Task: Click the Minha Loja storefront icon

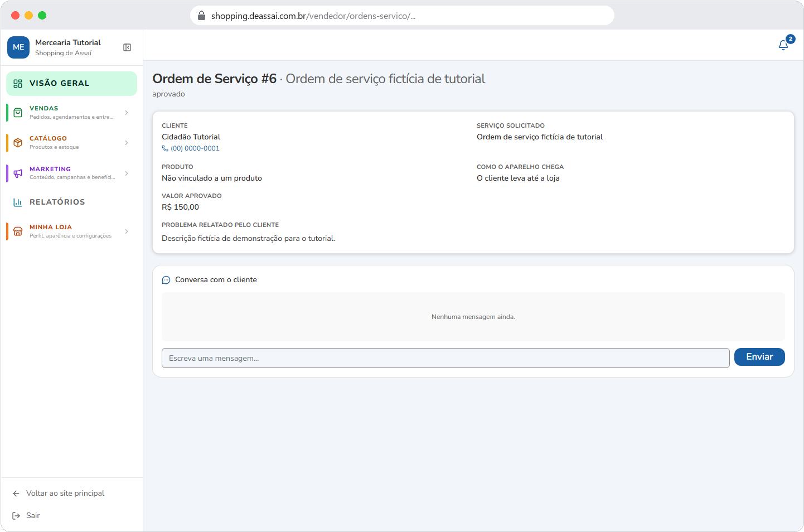Action: (x=18, y=231)
